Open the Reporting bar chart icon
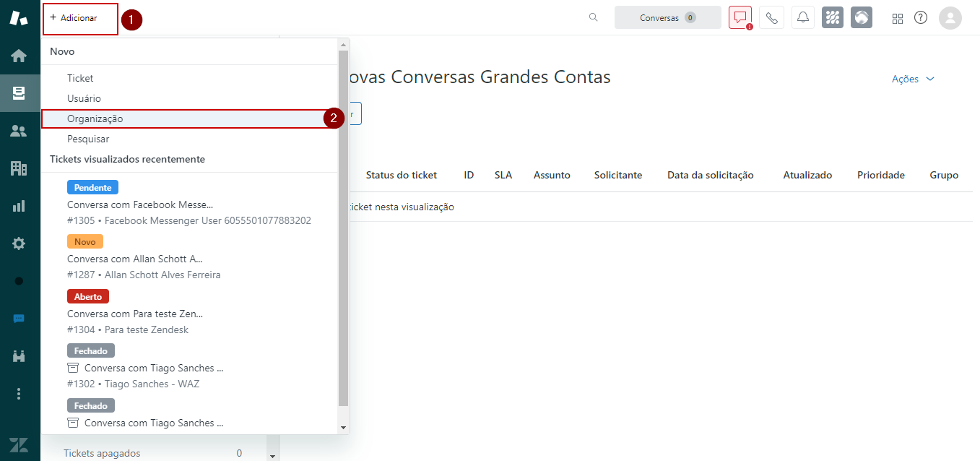The height and width of the screenshot is (461, 980). coord(19,206)
